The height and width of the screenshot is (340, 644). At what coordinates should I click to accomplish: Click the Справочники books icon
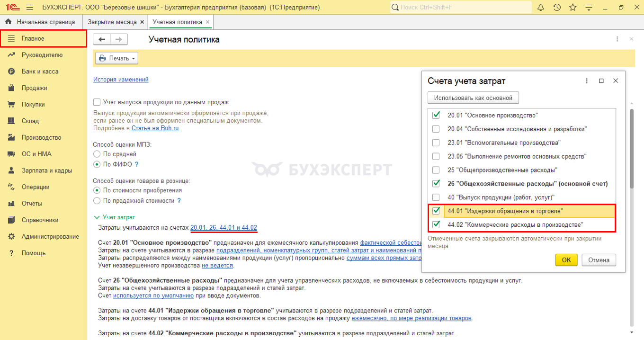[x=11, y=220]
